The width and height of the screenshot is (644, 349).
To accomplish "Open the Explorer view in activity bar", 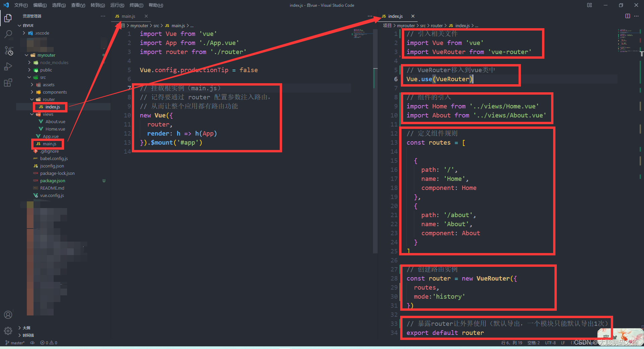I will tap(8, 18).
